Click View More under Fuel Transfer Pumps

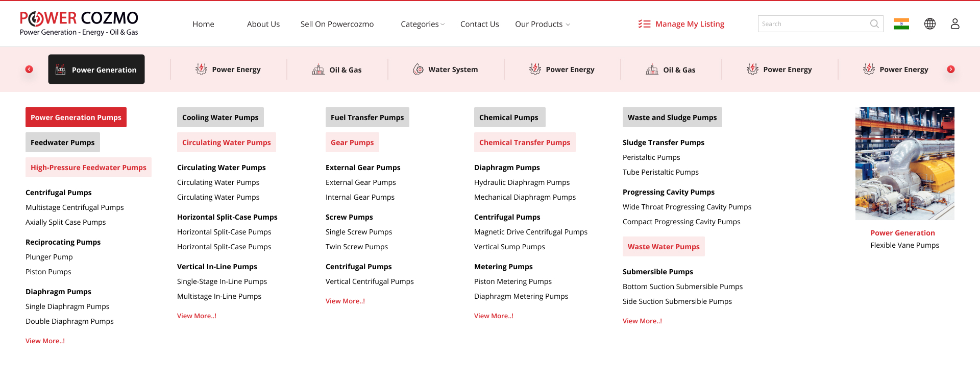pyautogui.click(x=345, y=301)
